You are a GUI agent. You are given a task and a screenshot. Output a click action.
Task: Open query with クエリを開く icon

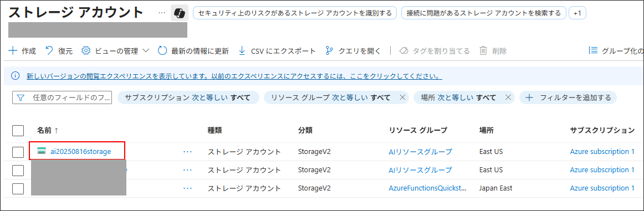(329, 51)
